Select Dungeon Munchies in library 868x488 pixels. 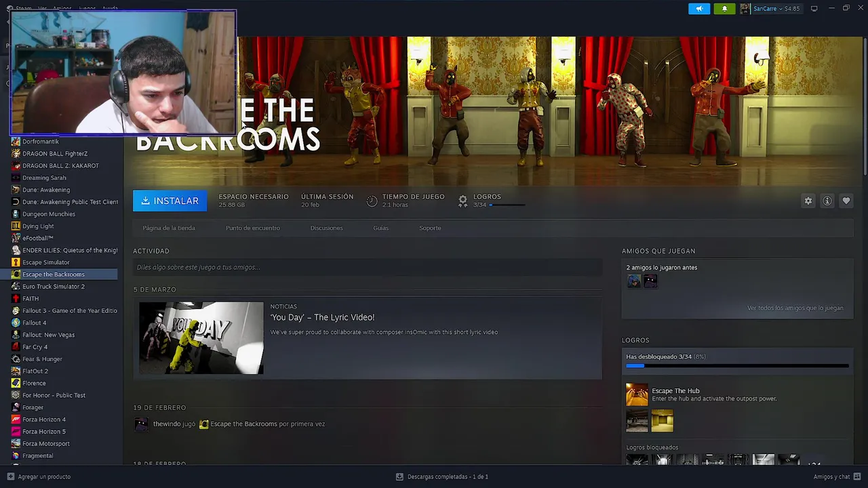pos(49,214)
